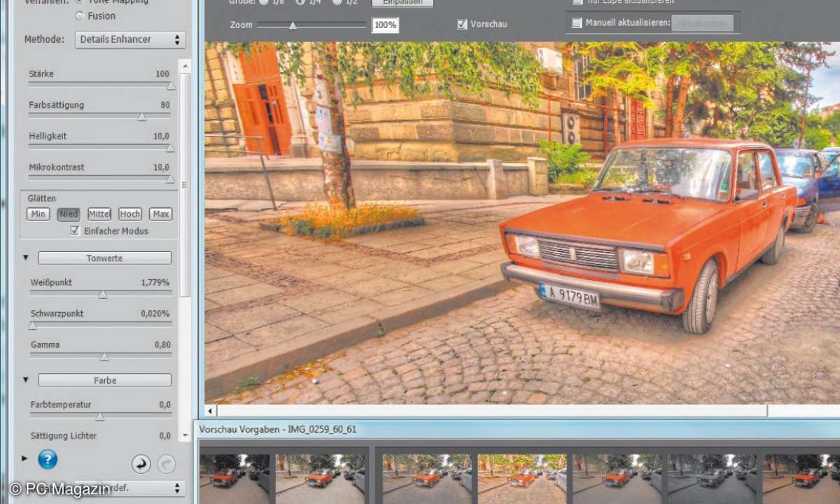Expand the collapsed section triangle beside the help icon
The width and height of the screenshot is (840, 504).
point(25,458)
